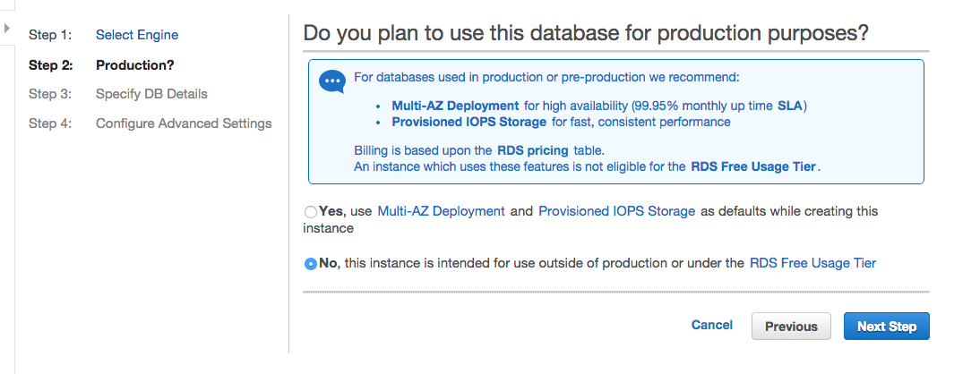Click the Step 2 Production? entry

(135, 65)
